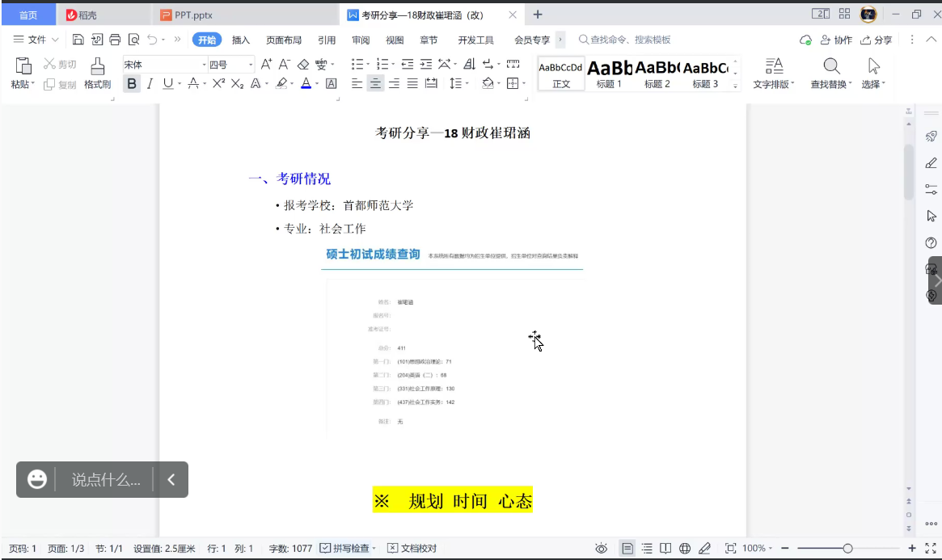
Task: Select the Format Painter (格式刷) tool
Action: click(95, 73)
